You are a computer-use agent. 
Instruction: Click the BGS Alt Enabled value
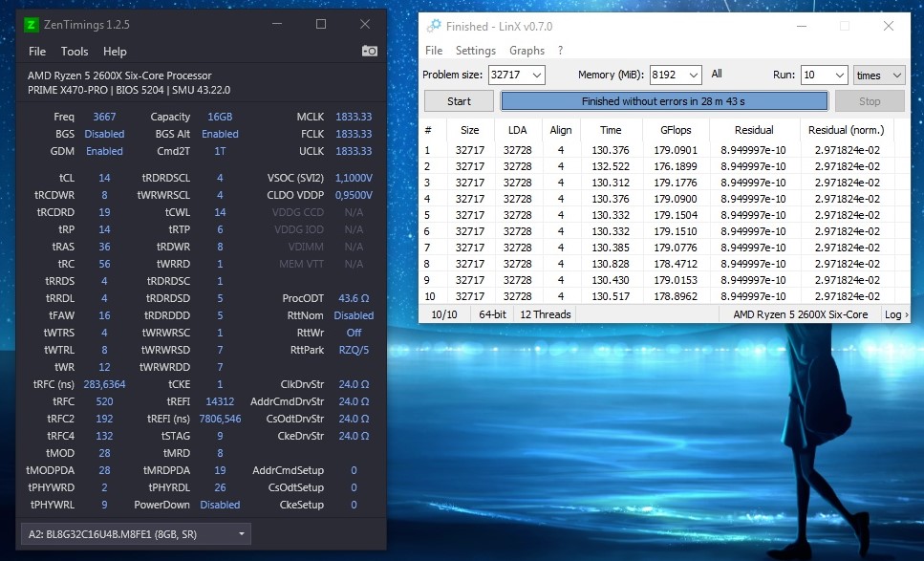pyautogui.click(x=220, y=135)
